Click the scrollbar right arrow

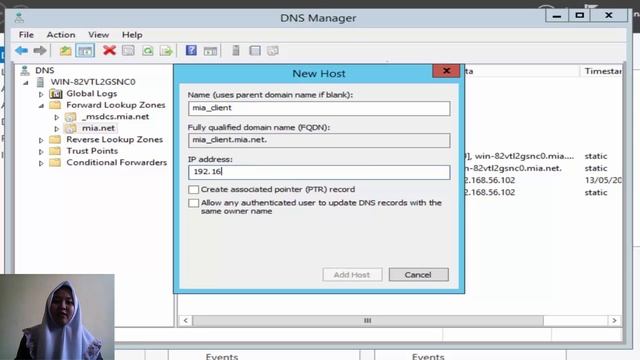click(614, 320)
